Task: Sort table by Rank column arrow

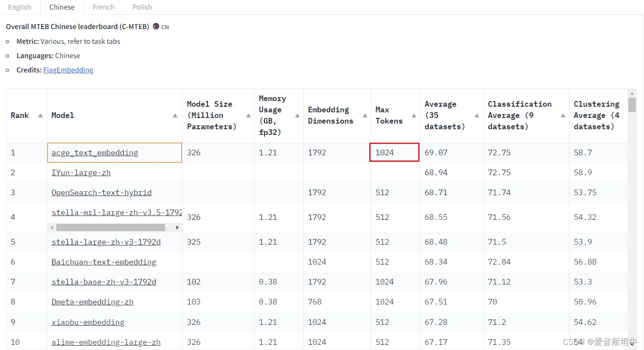Action: point(40,115)
